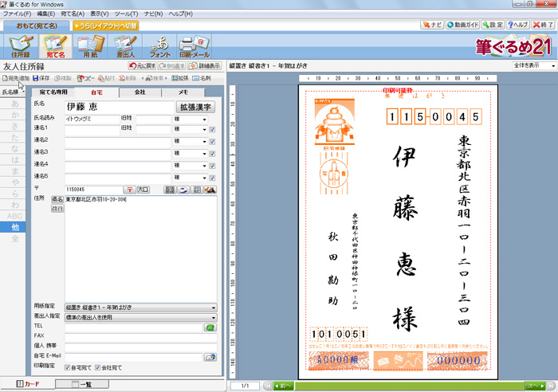Toggle the 連名1 print checkbox
558x392 pixels.
pyautogui.click(x=212, y=131)
